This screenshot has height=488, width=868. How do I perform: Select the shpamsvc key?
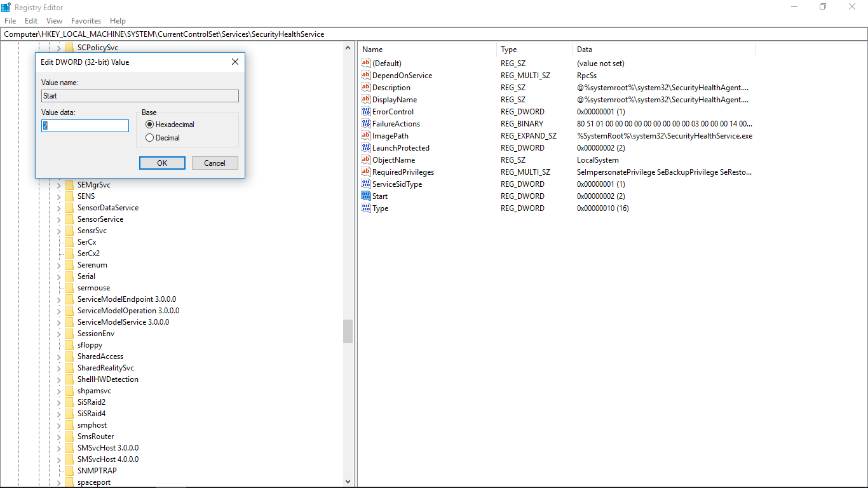pos(94,391)
